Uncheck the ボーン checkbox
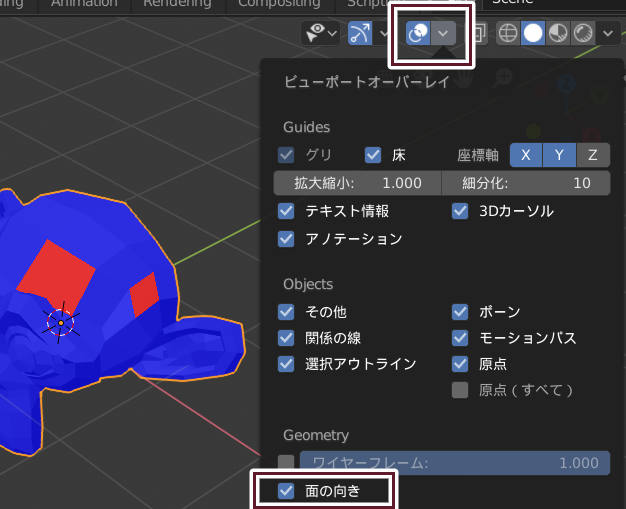Screen dimensions: 626x509 [460, 312]
